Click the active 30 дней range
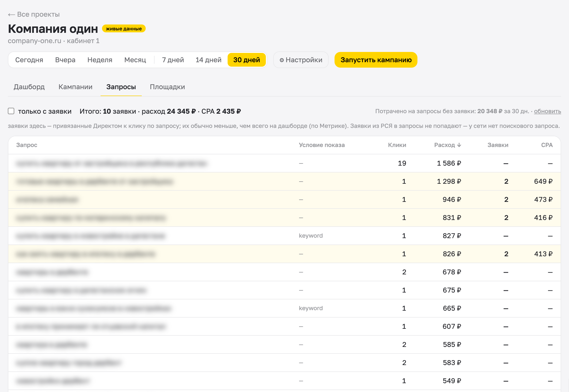The width and height of the screenshot is (569, 392). [x=246, y=60]
